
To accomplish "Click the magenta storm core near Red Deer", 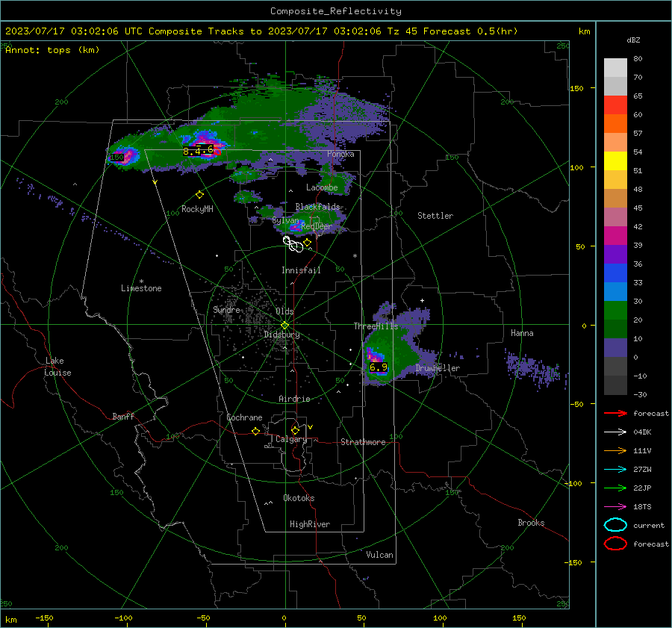I will click(296, 227).
